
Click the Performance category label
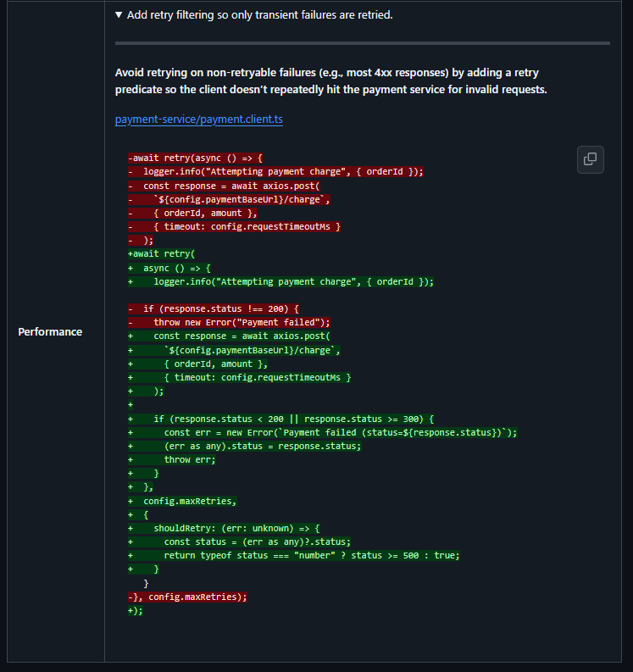click(50, 331)
